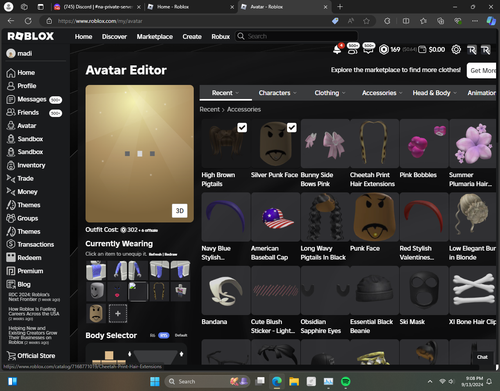Open a new browser tab with plus icon
The image size is (500, 391).
(x=340, y=7)
